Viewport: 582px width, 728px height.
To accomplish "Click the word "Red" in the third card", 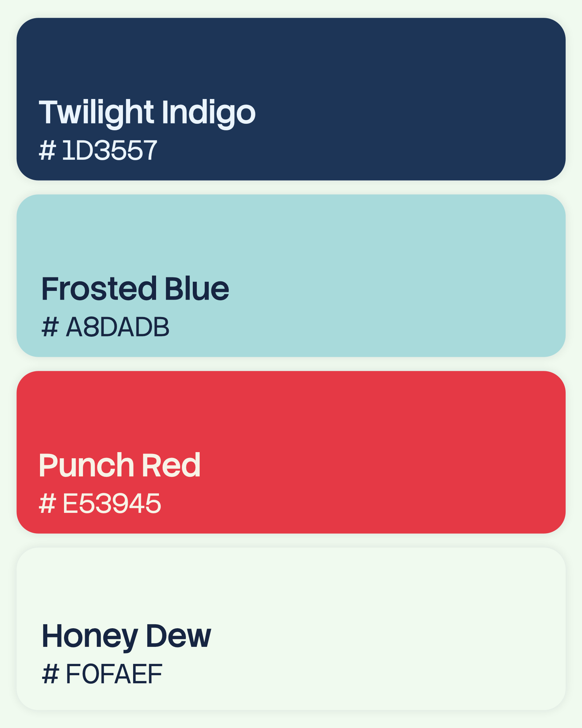I will pos(171,465).
